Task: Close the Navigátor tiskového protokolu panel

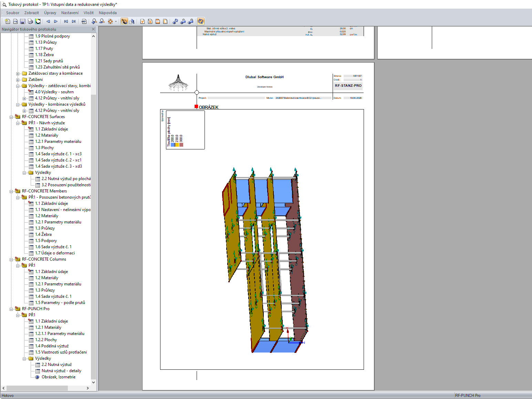Action: point(93,29)
